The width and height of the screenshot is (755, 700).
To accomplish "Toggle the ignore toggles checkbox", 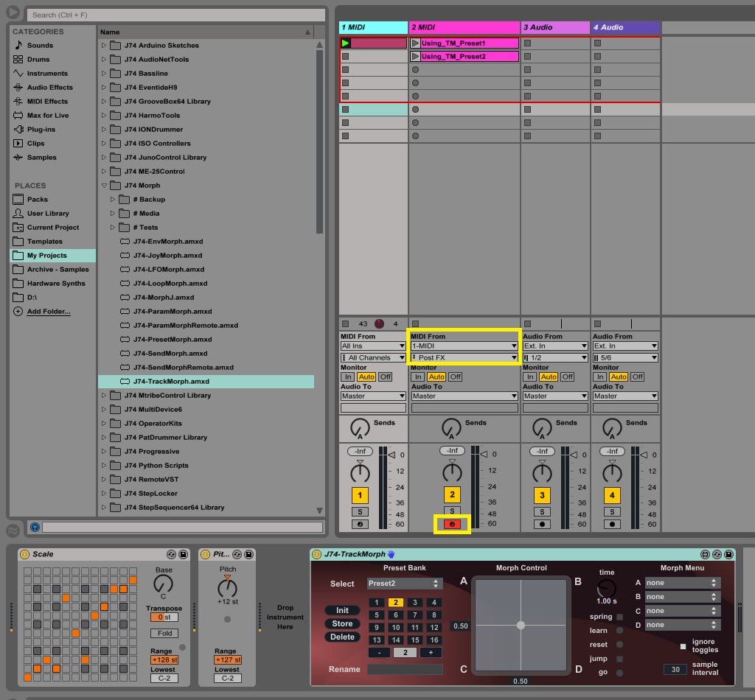I will [683, 646].
